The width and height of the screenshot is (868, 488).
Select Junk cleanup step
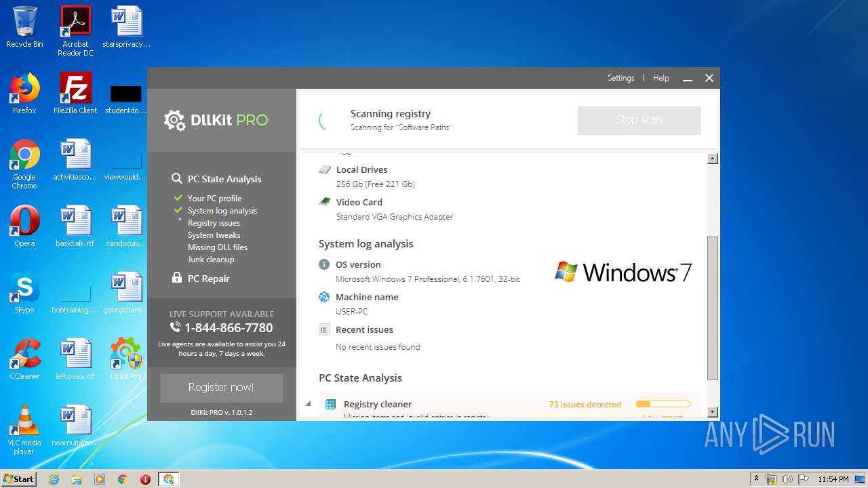click(x=211, y=260)
